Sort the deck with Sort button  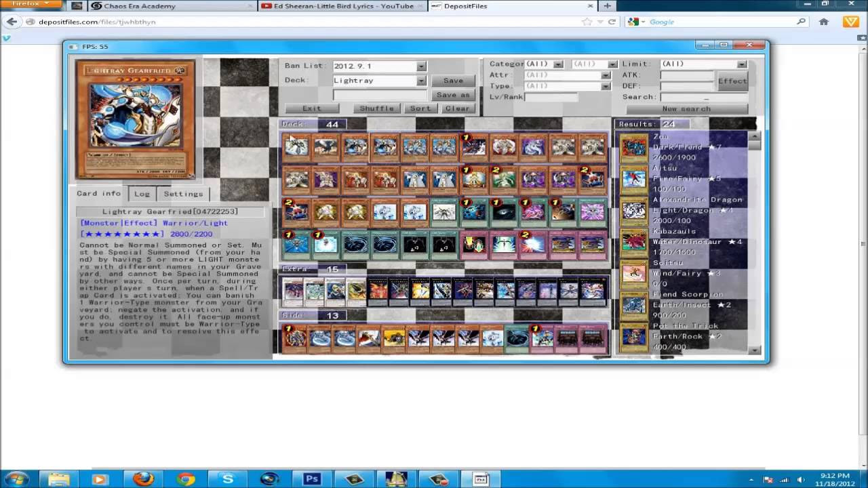click(x=420, y=108)
